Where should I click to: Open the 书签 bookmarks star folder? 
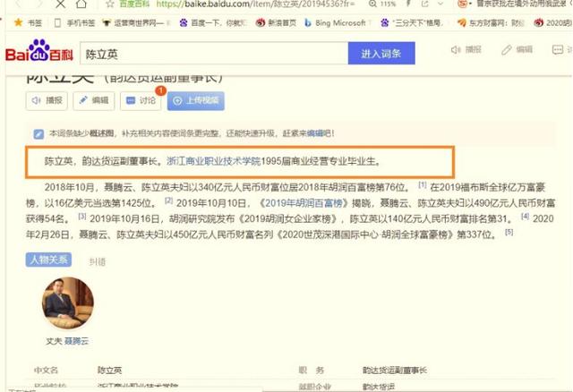(28, 22)
